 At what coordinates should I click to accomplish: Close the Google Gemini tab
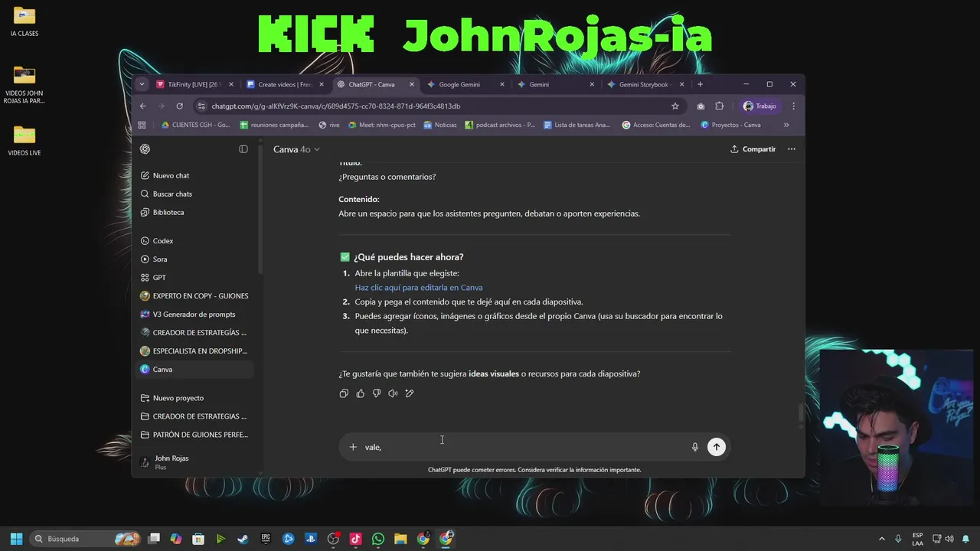[x=502, y=84]
